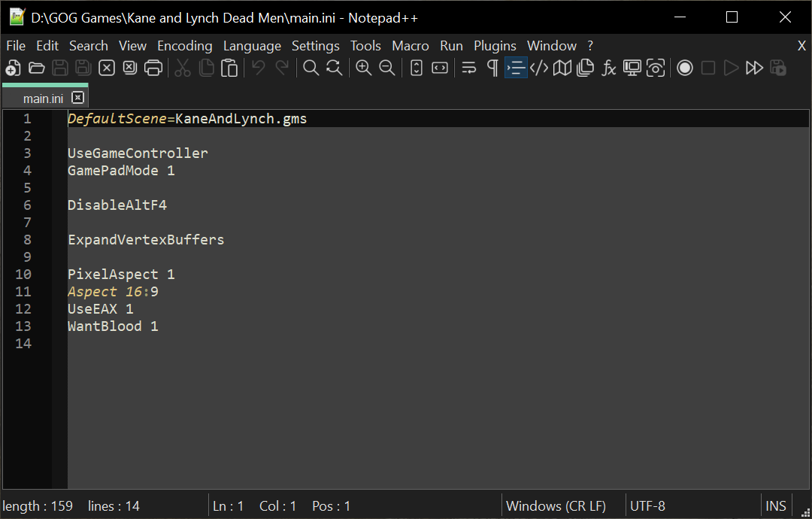
Task: Open the Function List fx icon
Action: point(608,68)
